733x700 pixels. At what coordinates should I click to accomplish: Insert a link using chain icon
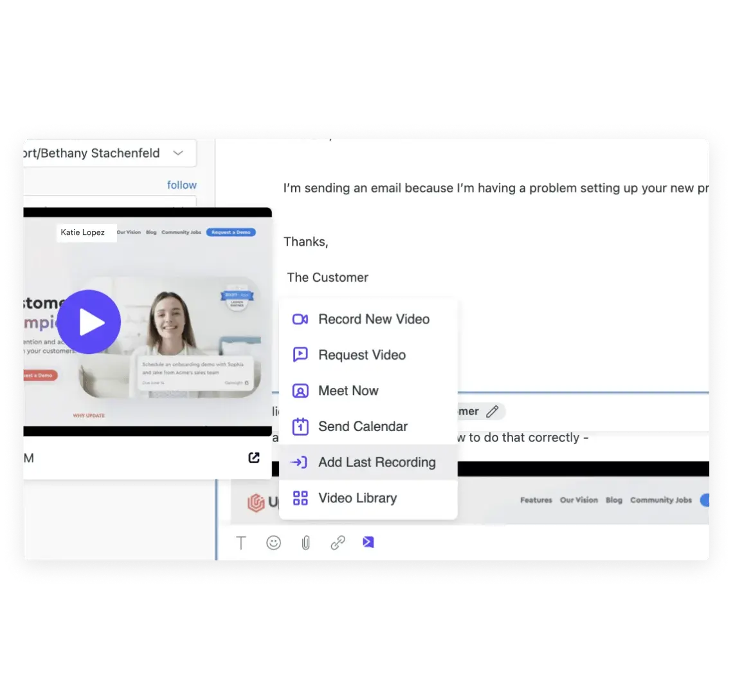tap(338, 543)
